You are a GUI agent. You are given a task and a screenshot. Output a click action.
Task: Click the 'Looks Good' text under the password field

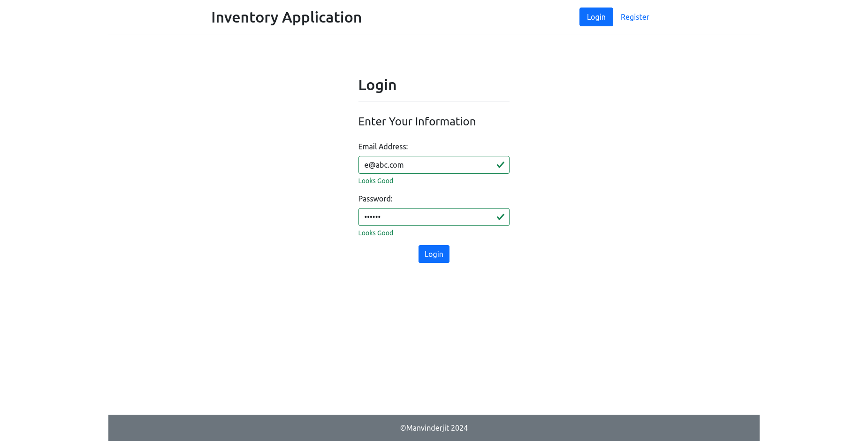[375, 233]
